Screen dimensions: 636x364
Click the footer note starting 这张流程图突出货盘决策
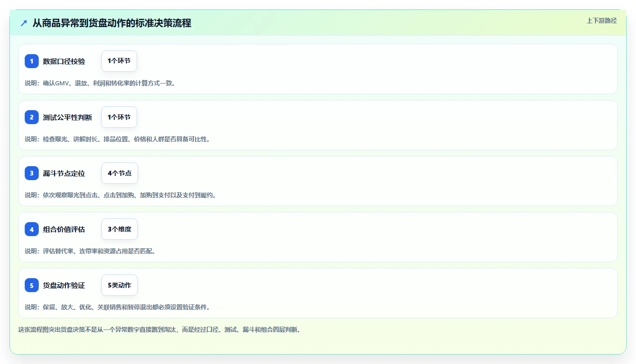click(159, 329)
